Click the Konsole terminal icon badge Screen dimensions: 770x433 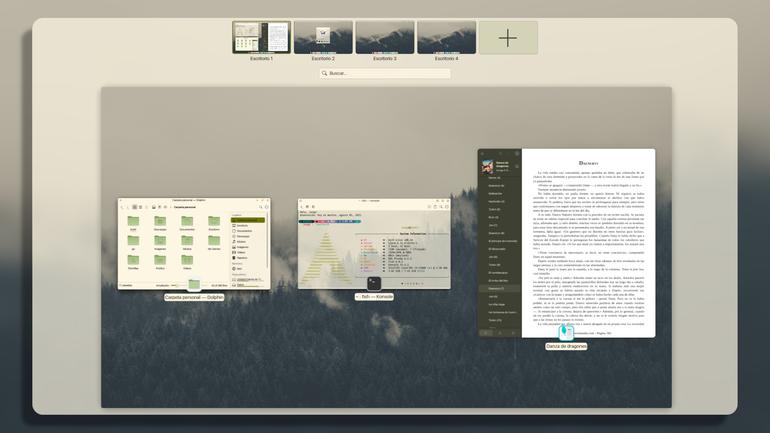pyautogui.click(x=374, y=283)
